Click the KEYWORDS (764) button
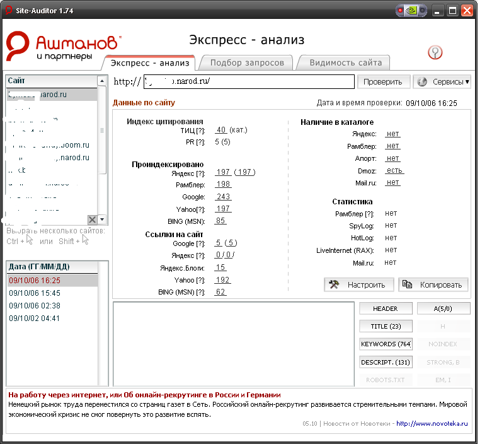This screenshot has height=444, width=504. pos(386,344)
